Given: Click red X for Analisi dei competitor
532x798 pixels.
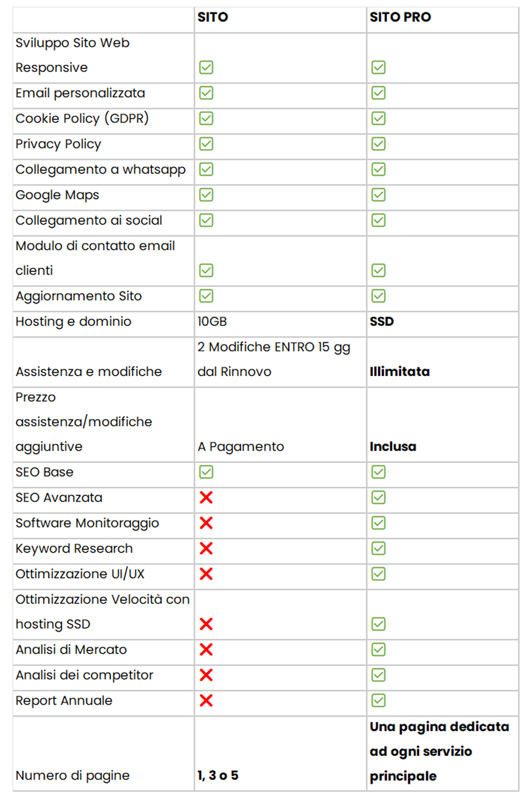Looking at the screenshot, I should tap(206, 675).
